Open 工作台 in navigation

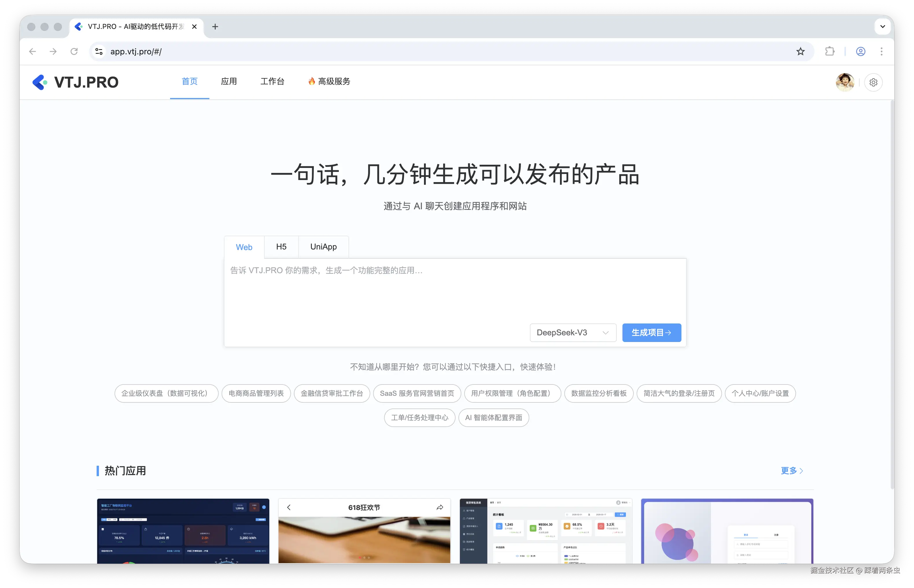point(272,81)
